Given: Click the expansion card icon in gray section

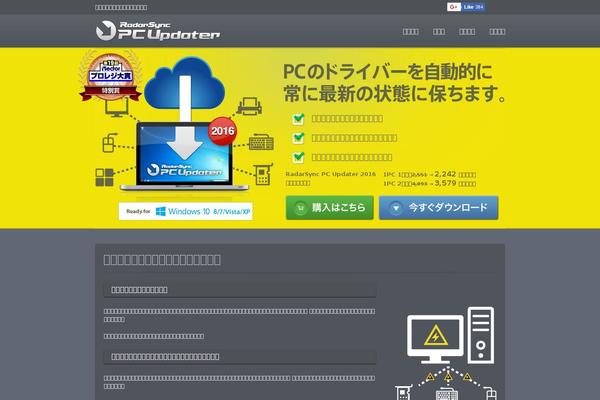Looking at the screenshot, I should coord(404,393).
